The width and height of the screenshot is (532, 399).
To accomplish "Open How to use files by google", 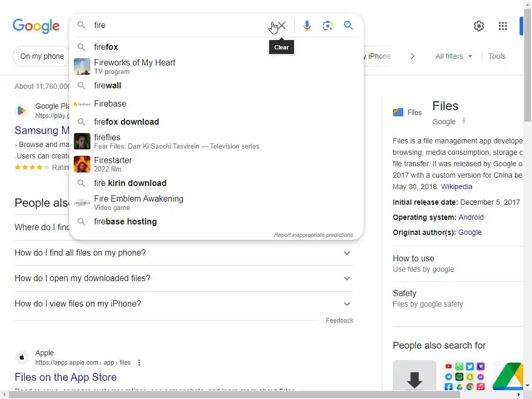I will 458,263.
